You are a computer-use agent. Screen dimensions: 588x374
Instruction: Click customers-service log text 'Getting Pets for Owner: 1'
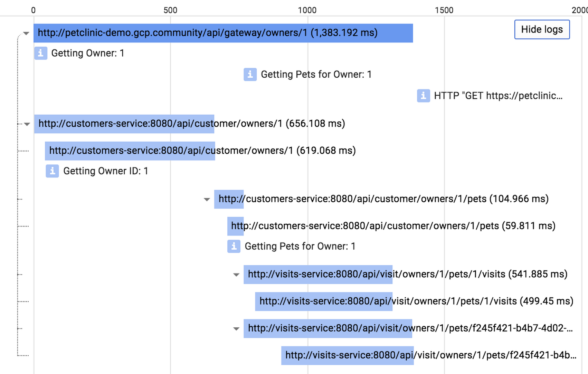click(x=300, y=246)
